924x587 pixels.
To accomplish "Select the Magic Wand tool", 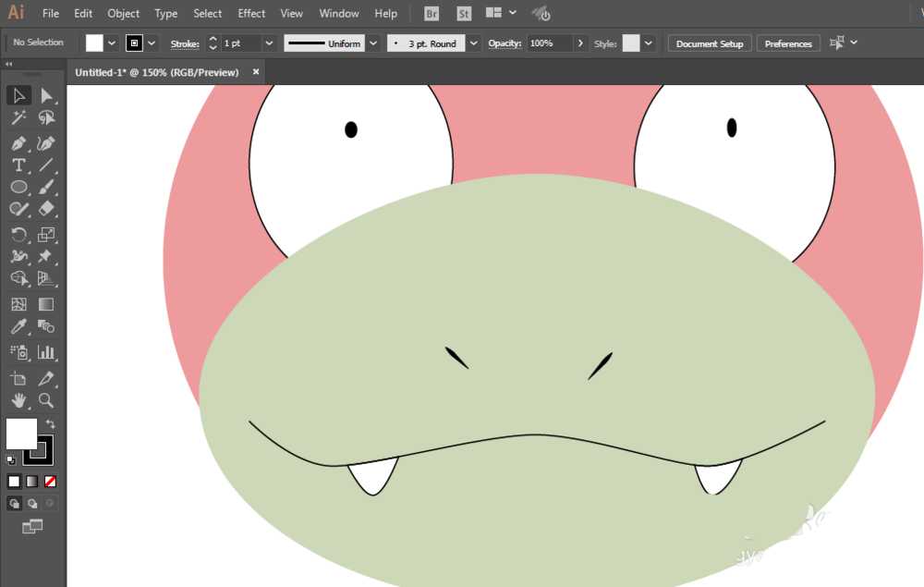I will click(x=18, y=118).
